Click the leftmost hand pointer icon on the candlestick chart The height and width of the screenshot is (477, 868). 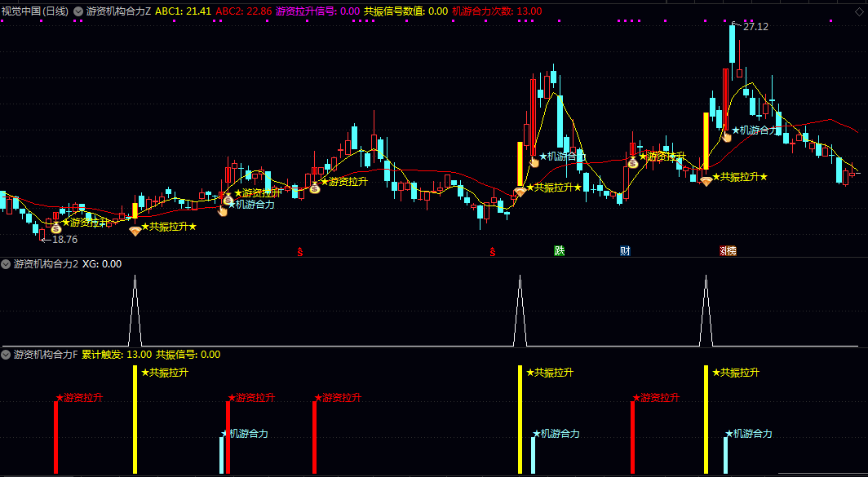tap(223, 210)
